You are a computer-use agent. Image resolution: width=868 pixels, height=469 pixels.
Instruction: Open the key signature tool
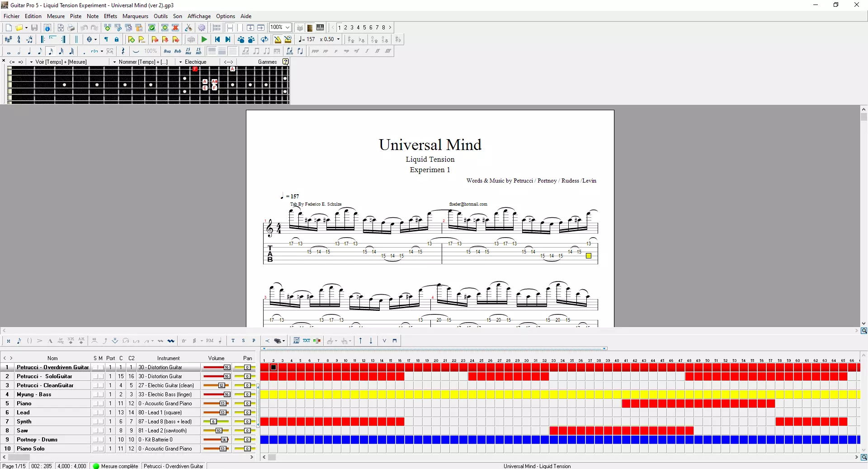tap(8, 39)
